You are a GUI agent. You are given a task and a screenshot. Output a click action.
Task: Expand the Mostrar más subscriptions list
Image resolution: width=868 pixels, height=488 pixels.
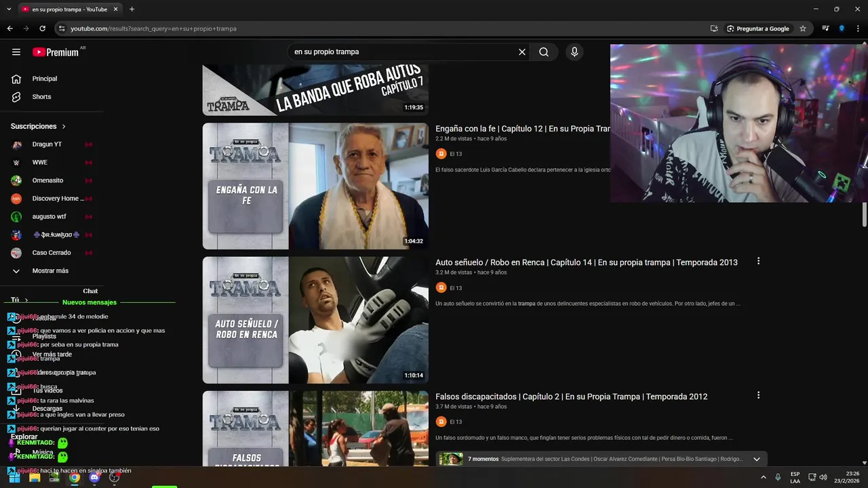[x=50, y=270]
